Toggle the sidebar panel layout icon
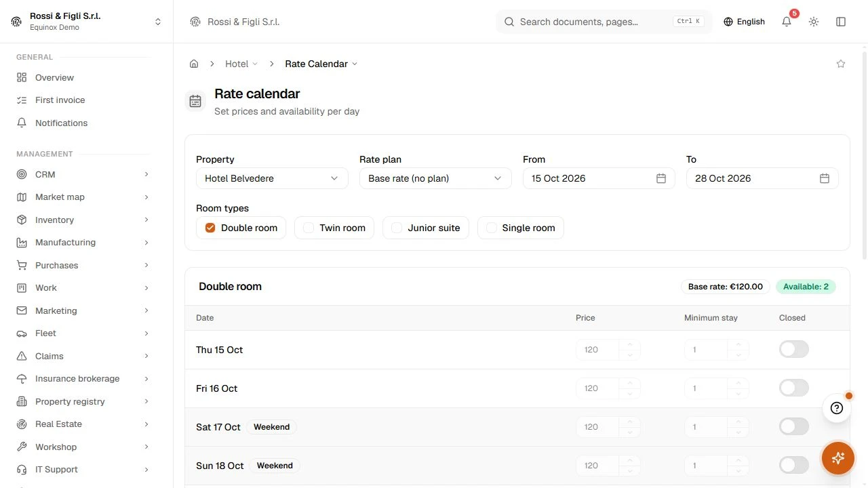This screenshot has height=488, width=868. click(x=841, y=22)
